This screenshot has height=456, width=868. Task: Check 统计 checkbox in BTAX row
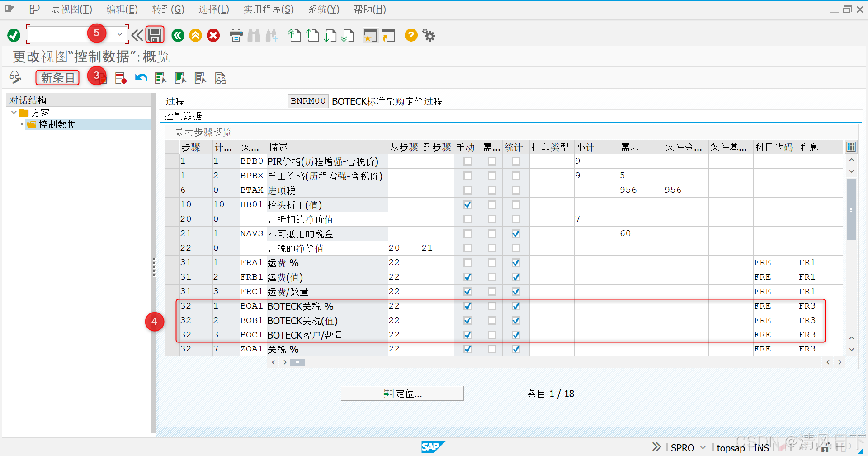[x=516, y=190]
